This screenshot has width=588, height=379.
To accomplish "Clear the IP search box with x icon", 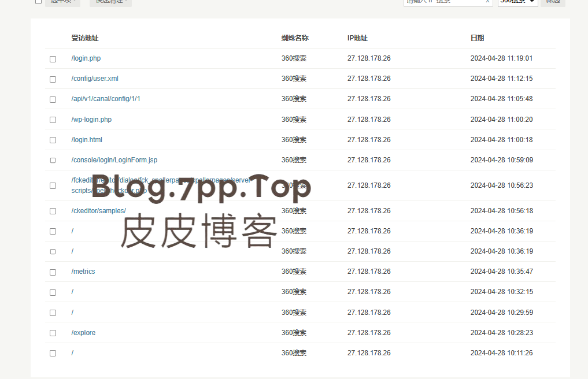I will point(487,2).
